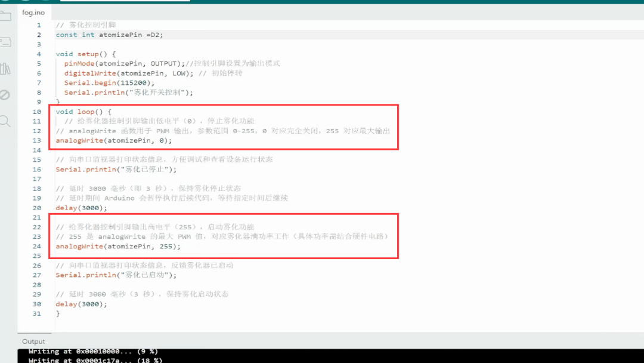The image size is (644, 363).
Task: Click the 'pinMode(atomizePin, OUTPUT);' statement
Action: [125, 63]
